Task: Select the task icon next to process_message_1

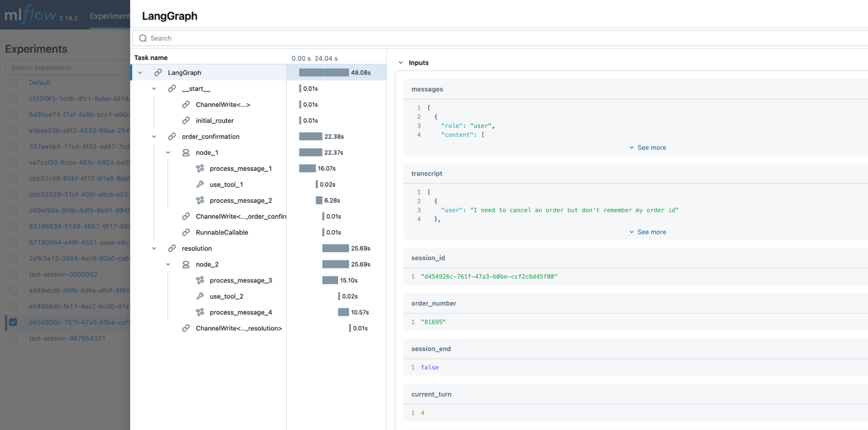Action: (x=200, y=168)
